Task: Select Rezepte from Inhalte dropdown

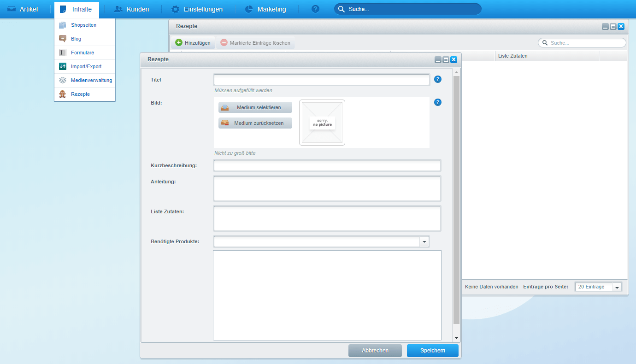Action: point(85,94)
